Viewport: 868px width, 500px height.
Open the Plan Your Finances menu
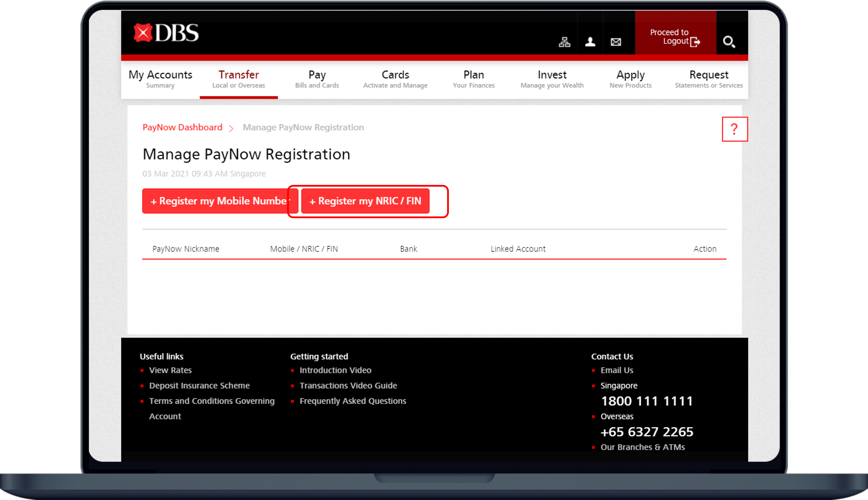474,79
